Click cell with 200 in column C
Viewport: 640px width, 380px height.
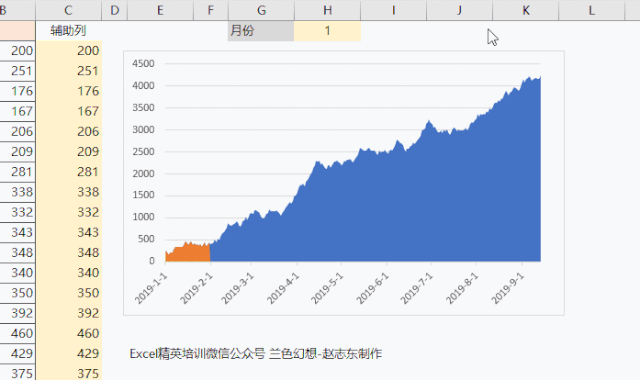point(69,51)
